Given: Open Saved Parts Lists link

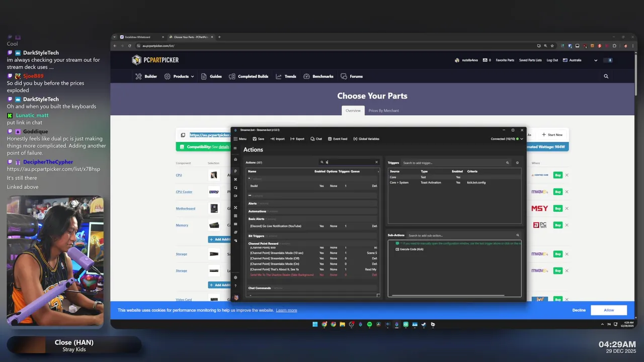Looking at the screenshot, I should click(530, 60).
